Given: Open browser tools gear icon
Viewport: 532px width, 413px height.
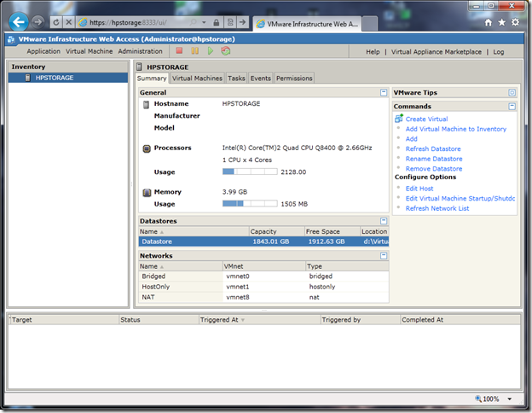Looking at the screenshot, I should click(515, 22).
